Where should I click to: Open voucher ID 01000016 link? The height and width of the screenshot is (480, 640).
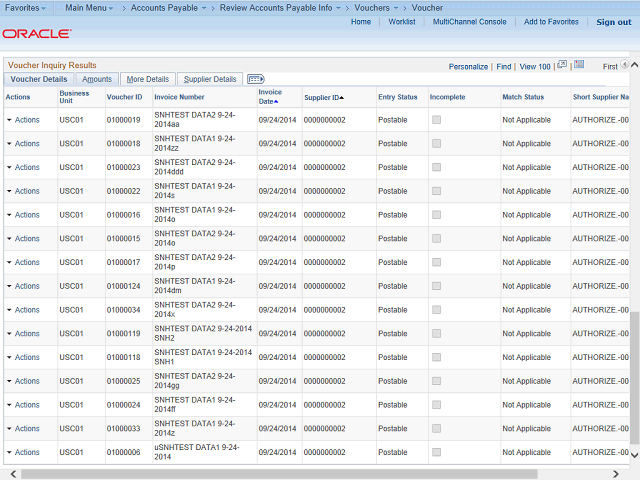point(124,215)
